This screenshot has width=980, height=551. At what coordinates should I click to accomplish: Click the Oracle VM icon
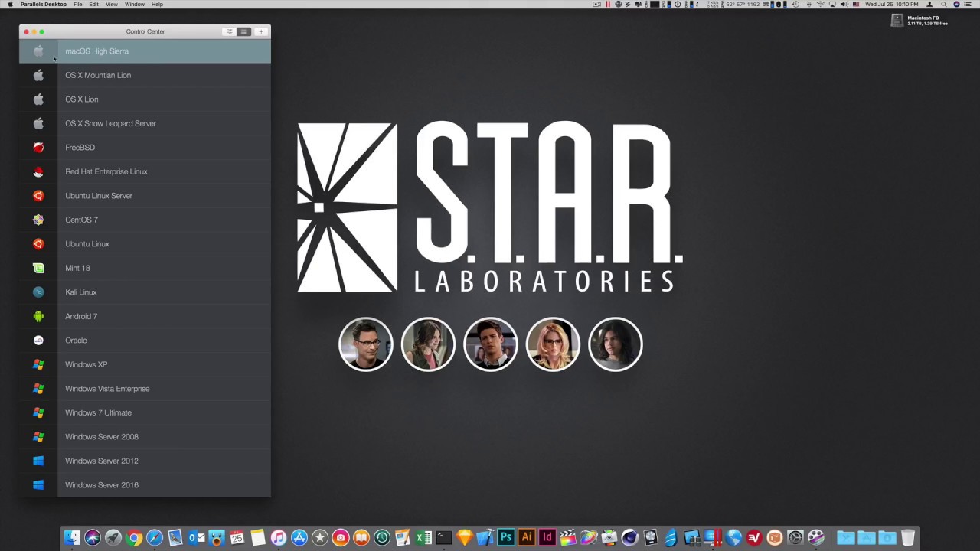point(38,340)
